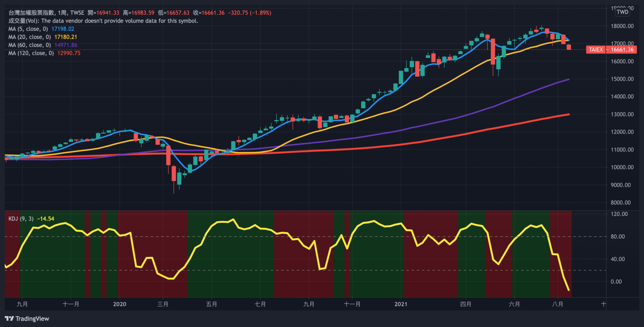Click the MA 5 value 17198.02
The width and height of the screenshot is (644, 327).
click(x=63, y=29)
